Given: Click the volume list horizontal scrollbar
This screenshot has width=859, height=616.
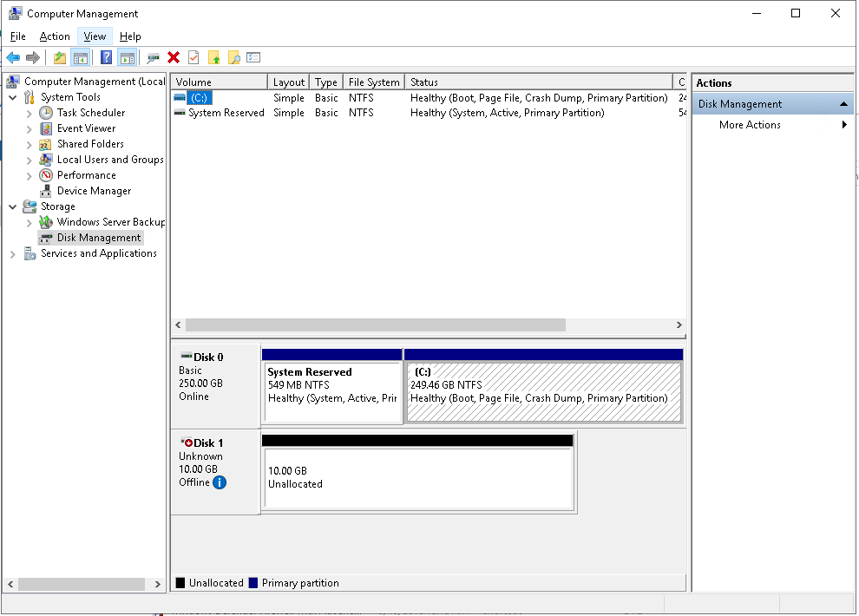Looking at the screenshot, I should click(375, 324).
